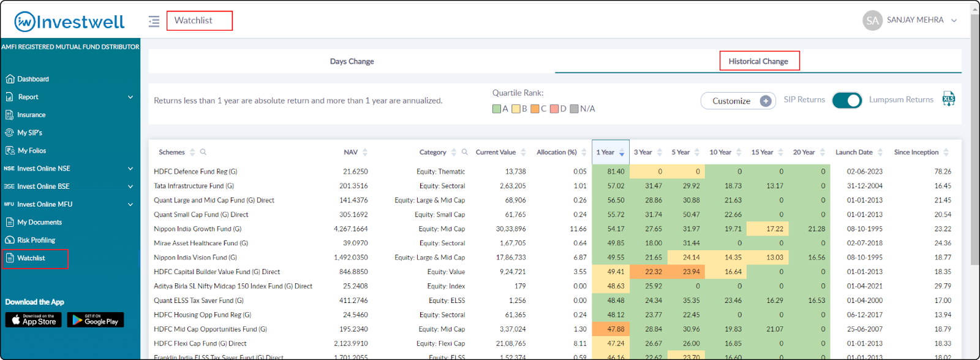Sort by Since Inception column arrows
980x360 pixels.
pyautogui.click(x=946, y=152)
